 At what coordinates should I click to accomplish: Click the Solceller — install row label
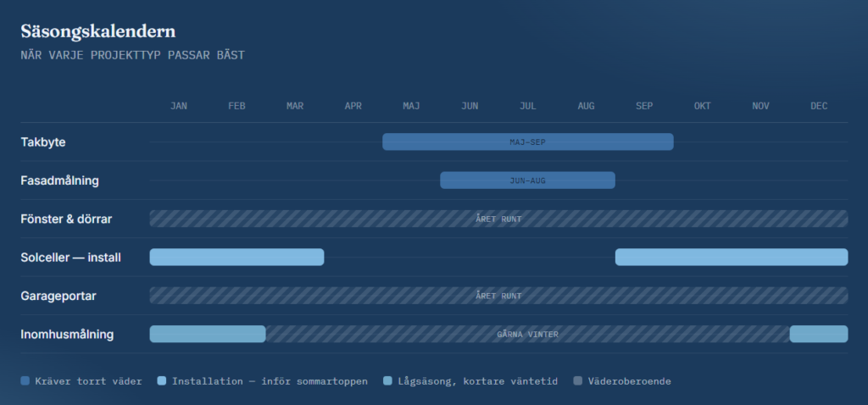(x=71, y=258)
